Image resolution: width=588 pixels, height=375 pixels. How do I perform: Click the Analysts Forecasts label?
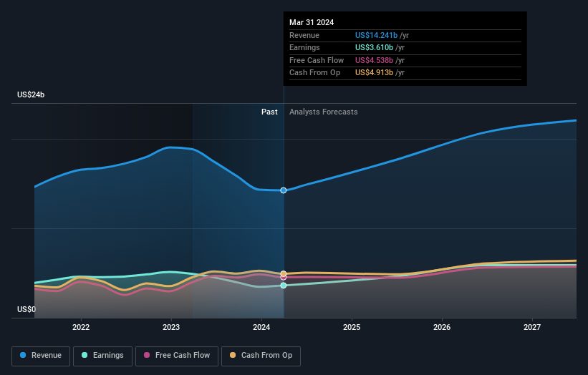323,112
